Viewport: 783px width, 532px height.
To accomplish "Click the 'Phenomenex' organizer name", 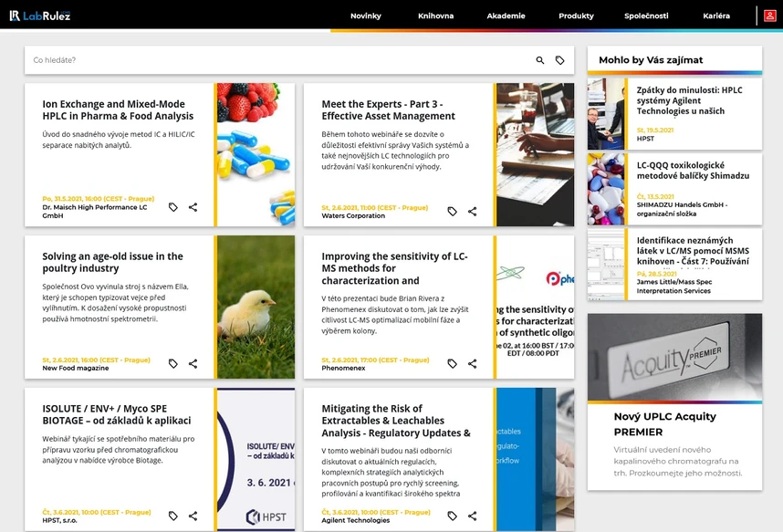I will point(343,368).
